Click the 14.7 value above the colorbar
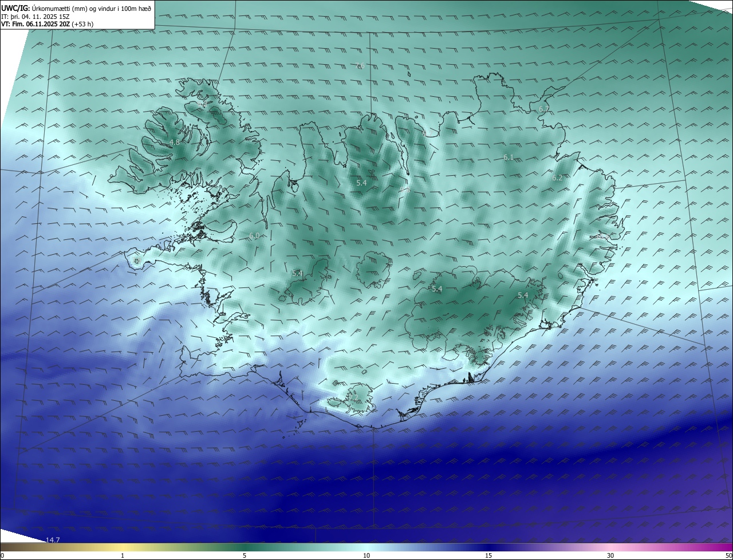733x560 pixels. [53, 540]
